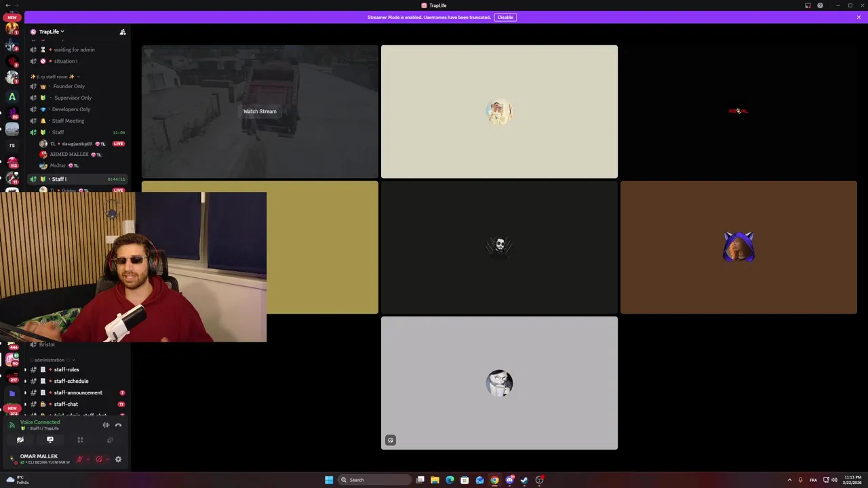
Task: Open headphone output options dropdown
Action: tap(107, 460)
